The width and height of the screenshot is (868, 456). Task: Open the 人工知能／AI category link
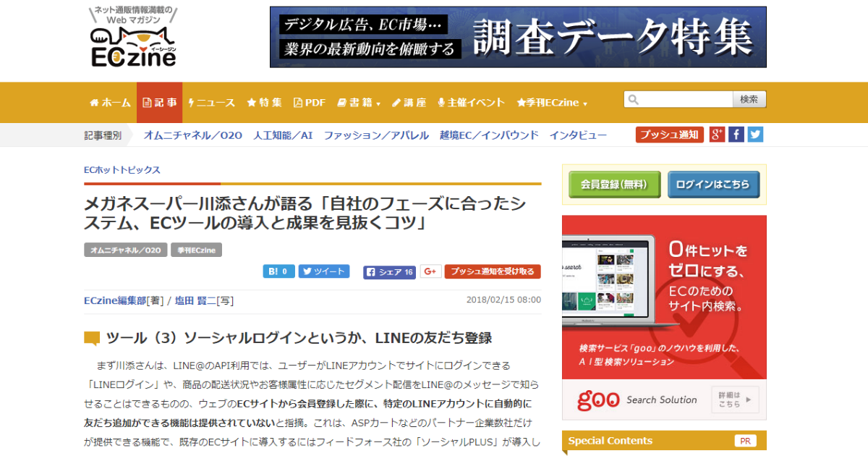coord(283,135)
